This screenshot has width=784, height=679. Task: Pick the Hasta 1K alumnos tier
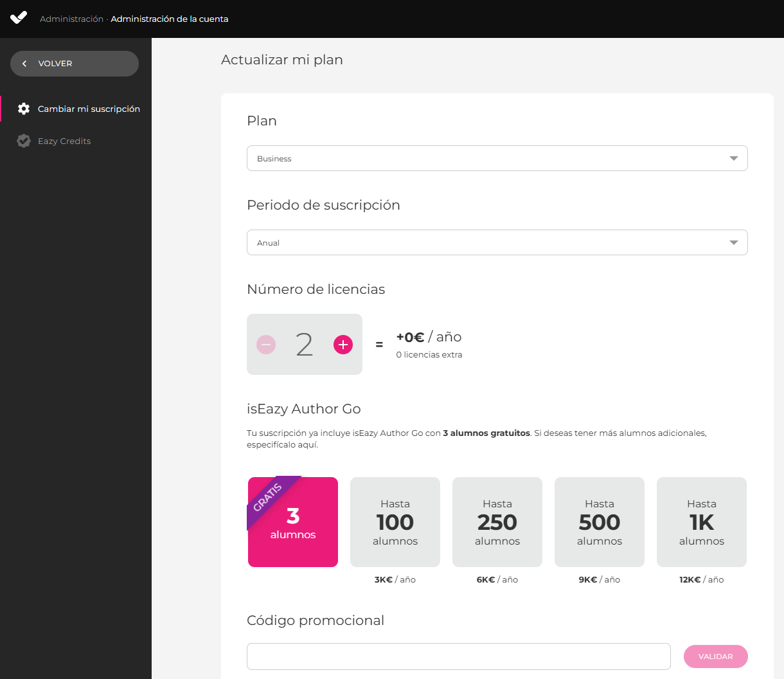[x=702, y=522]
